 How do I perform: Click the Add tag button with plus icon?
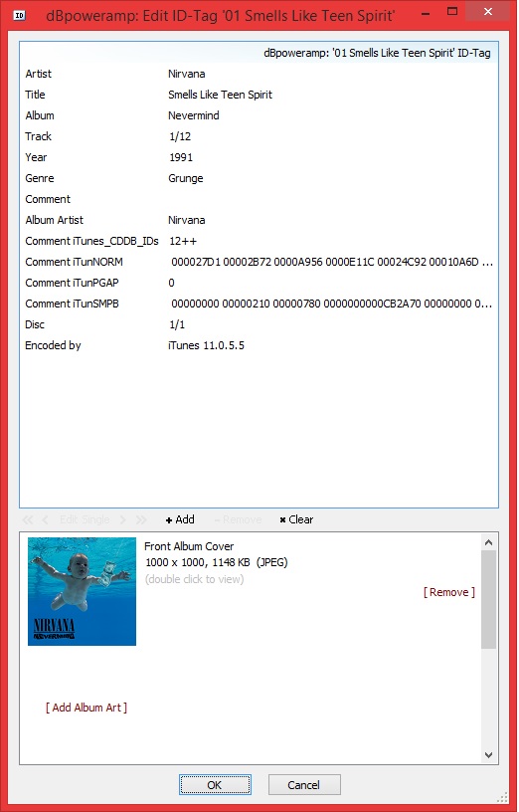tap(180, 519)
